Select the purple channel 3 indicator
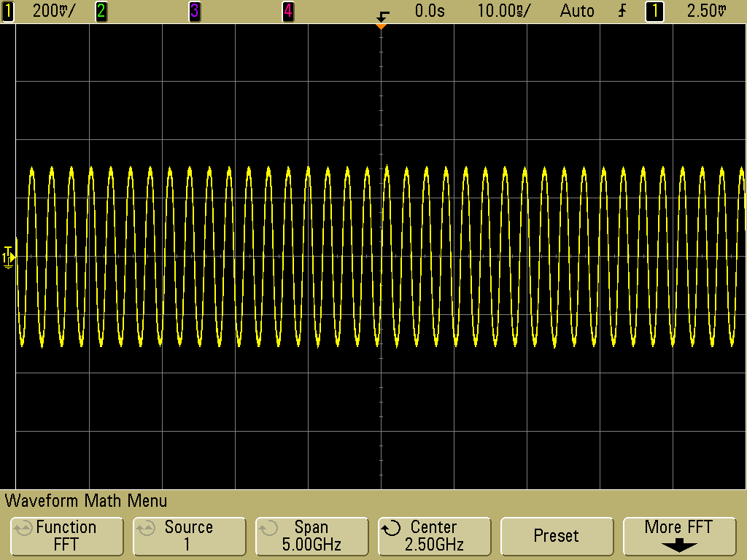This screenshot has width=747, height=560. tap(194, 11)
